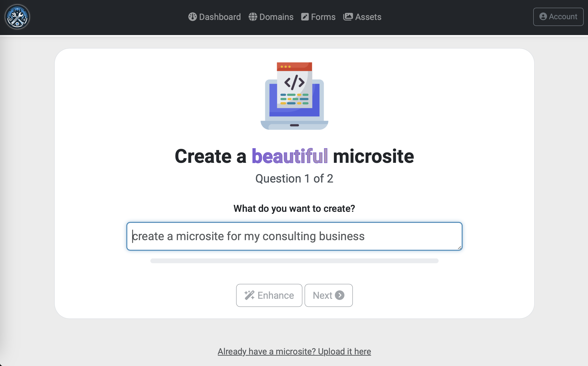Focus the "What do you want to create?" text box
This screenshot has width=588, height=366.
point(294,236)
